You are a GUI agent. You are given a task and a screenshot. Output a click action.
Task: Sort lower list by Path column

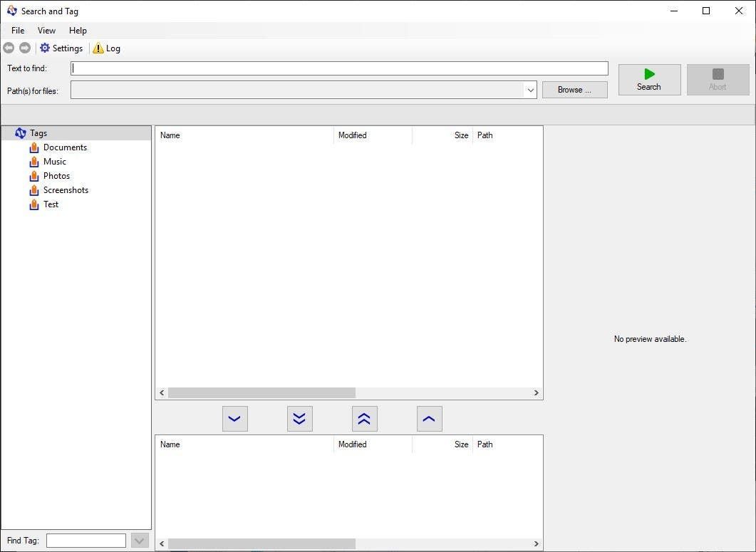click(507, 444)
